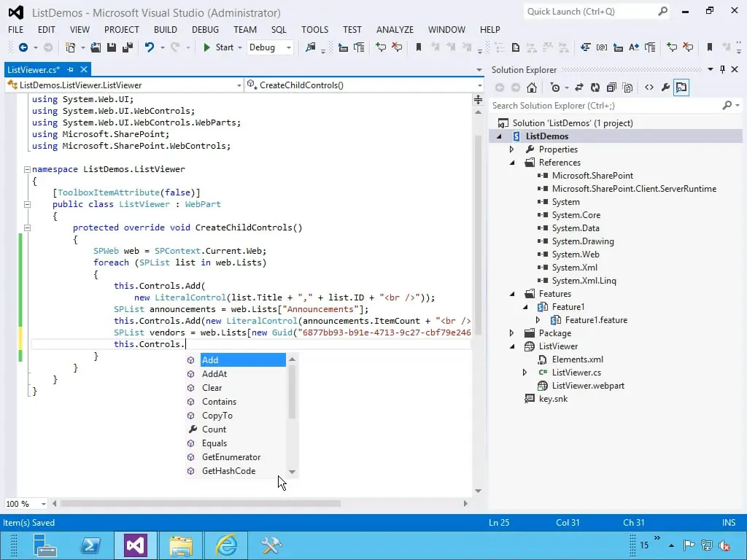Click the Navigate Backward toolbar icon
Image resolution: width=747 pixels, height=560 pixels.
pyautogui.click(x=23, y=47)
